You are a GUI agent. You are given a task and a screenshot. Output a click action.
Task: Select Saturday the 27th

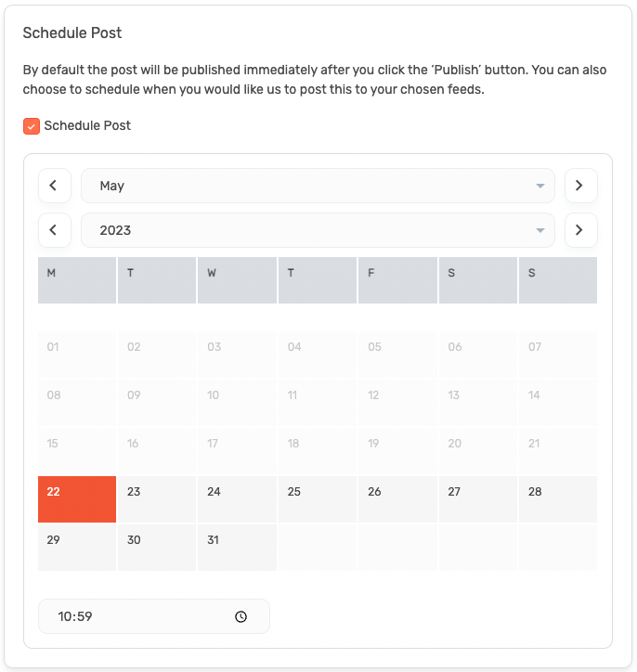[476, 499]
